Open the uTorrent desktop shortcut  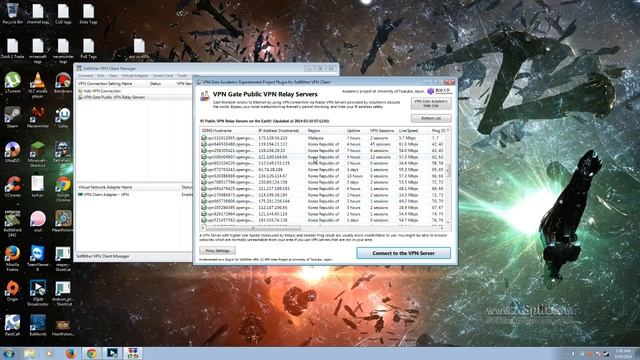(12, 83)
